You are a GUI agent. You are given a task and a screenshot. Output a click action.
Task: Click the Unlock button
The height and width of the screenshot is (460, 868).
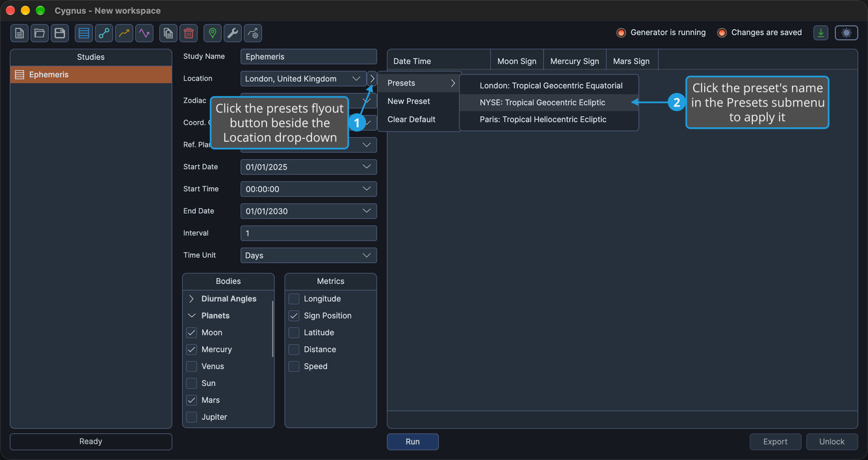[832, 442]
